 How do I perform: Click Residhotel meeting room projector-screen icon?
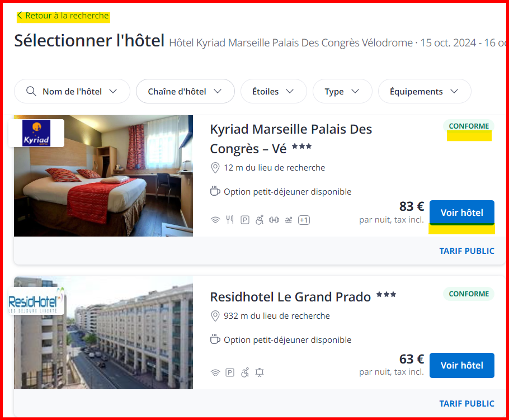(x=260, y=372)
